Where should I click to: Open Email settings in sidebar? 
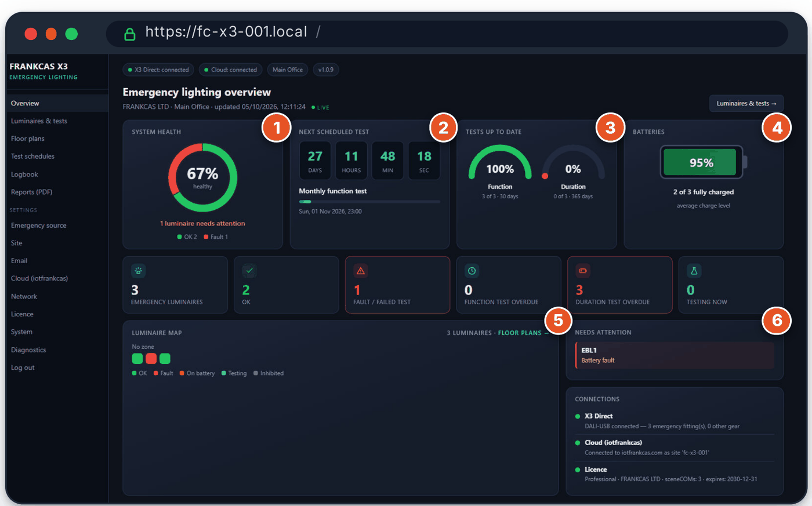tap(57, 261)
